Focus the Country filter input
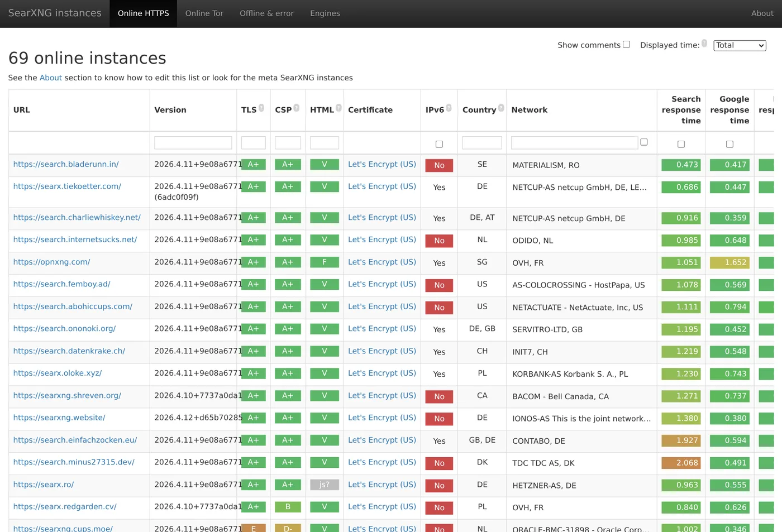This screenshot has width=782, height=532. 482,143
